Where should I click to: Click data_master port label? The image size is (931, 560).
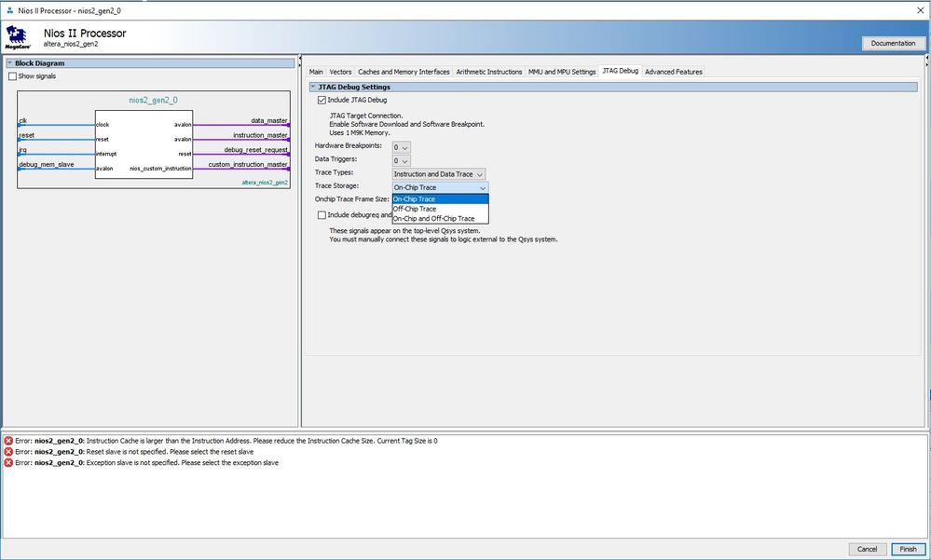[x=269, y=120]
